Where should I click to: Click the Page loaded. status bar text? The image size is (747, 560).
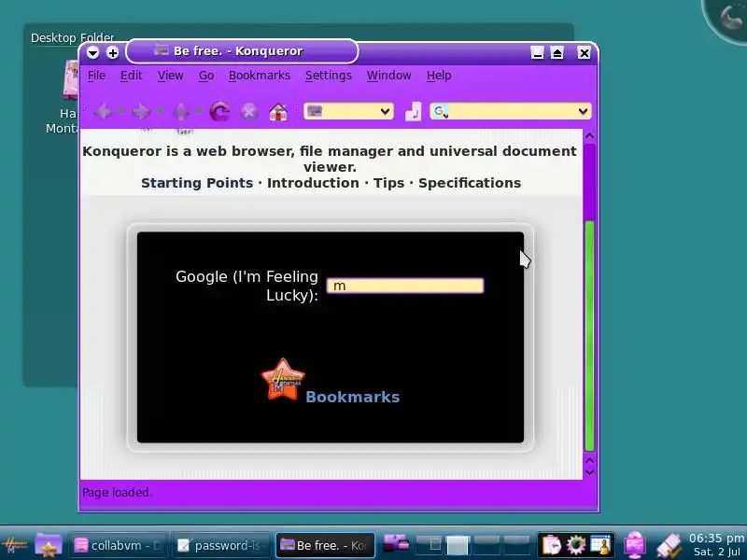click(118, 493)
